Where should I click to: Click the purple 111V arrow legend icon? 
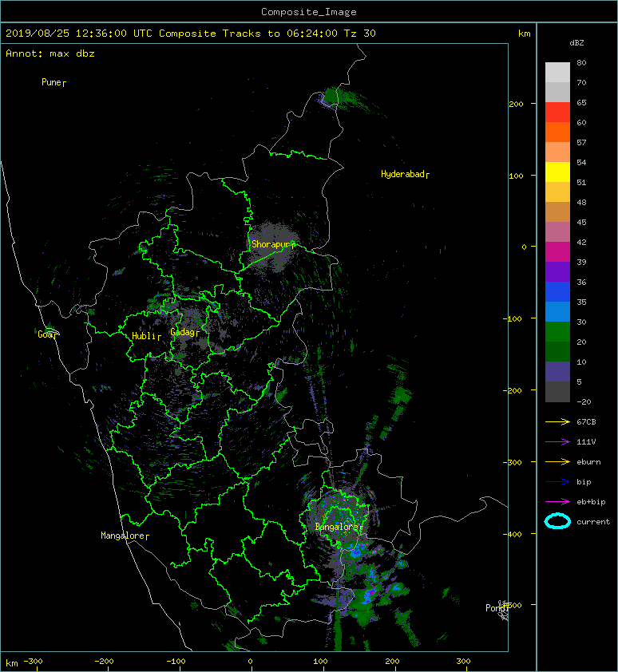tap(557, 442)
